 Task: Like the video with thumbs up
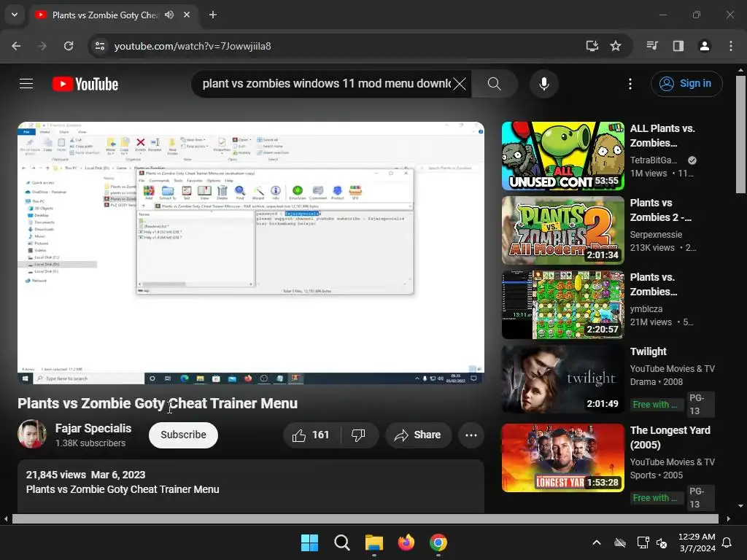pos(311,435)
